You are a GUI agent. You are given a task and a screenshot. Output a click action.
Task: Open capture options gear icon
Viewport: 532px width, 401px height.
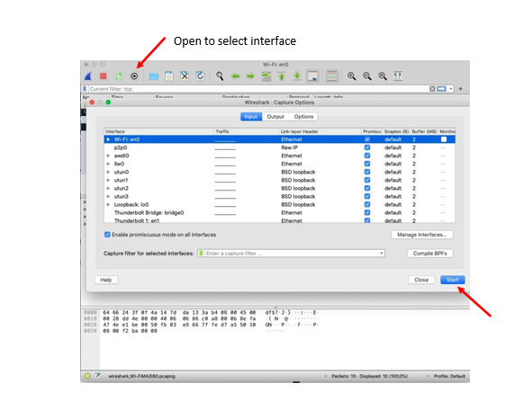pos(134,76)
